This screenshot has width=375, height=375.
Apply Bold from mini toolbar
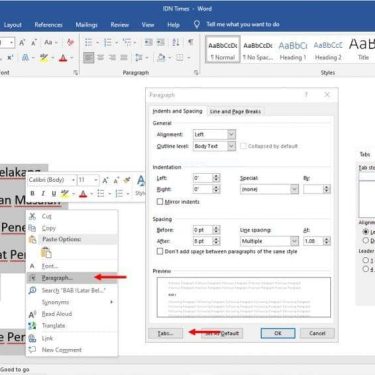[x=32, y=193]
